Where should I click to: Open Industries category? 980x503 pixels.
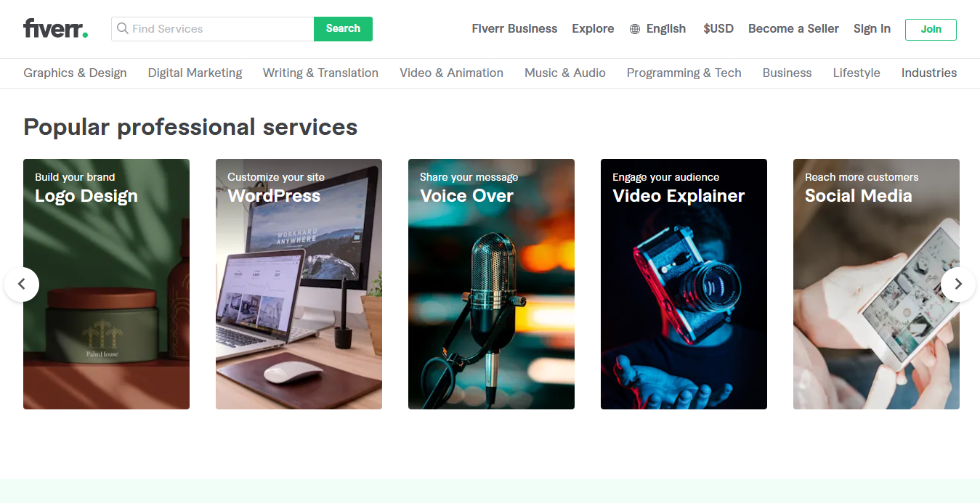929,73
